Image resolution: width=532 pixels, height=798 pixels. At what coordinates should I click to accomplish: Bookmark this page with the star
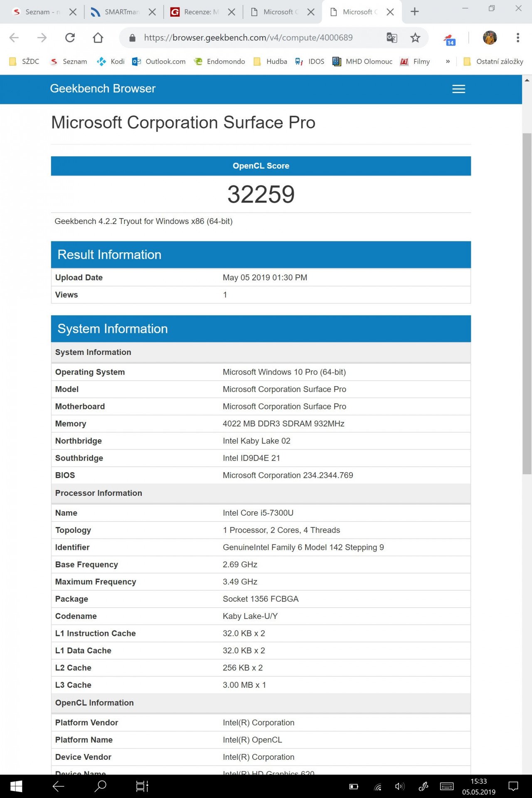[415, 38]
